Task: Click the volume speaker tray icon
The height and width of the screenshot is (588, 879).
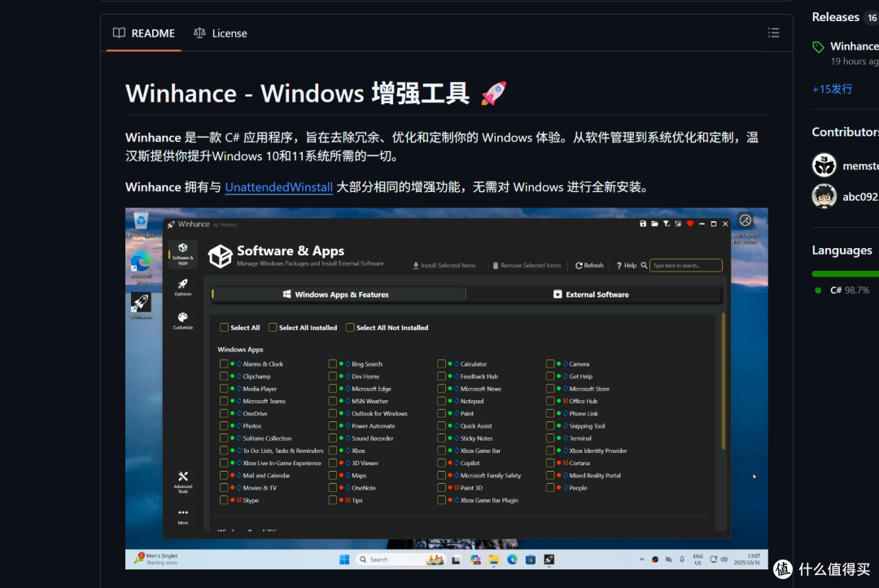Action: click(724, 560)
